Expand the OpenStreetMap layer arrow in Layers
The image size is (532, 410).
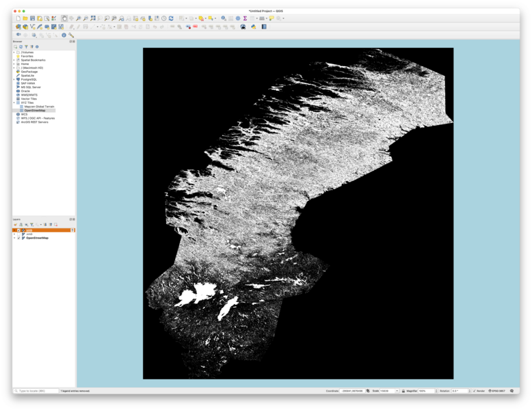(x=14, y=238)
